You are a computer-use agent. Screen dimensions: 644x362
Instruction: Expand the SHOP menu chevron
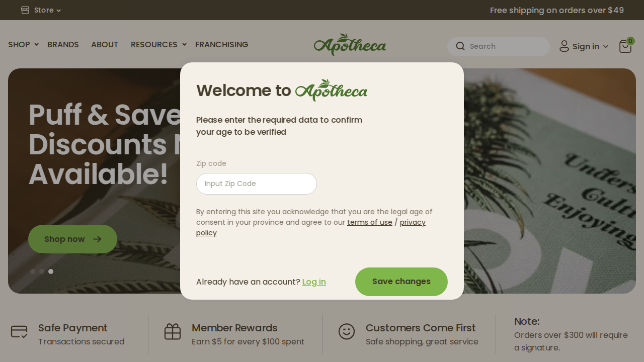(x=36, y=45)
